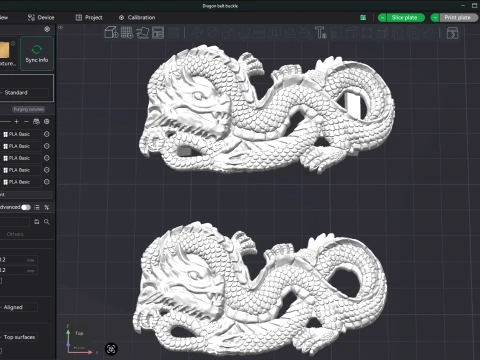This screenshot has width=480, height=360.
Task: Click the Add model cube icon
Action: 111,33
